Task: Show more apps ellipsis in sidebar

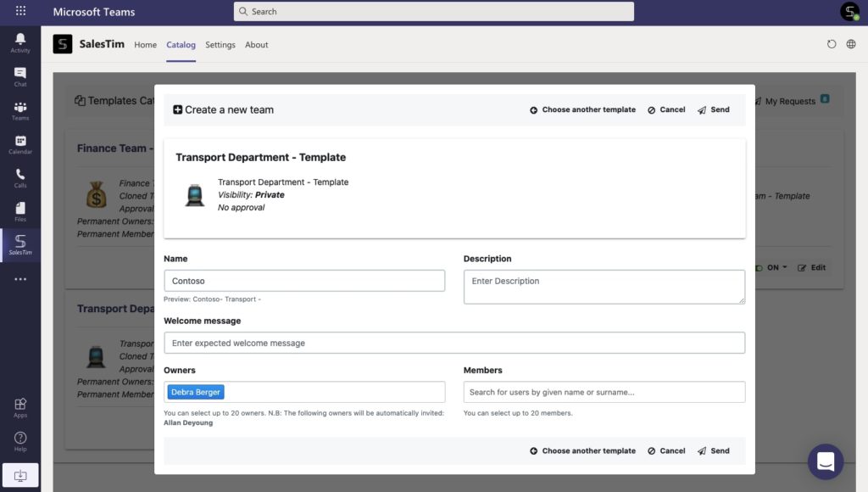Action: click(20, 279)
